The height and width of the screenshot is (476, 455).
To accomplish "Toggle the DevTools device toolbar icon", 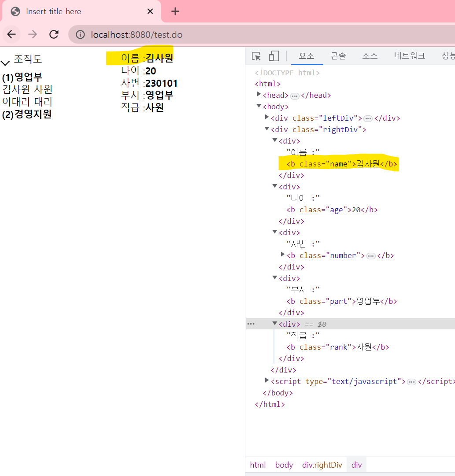I will pyautogui.click(x=274, y=56).
